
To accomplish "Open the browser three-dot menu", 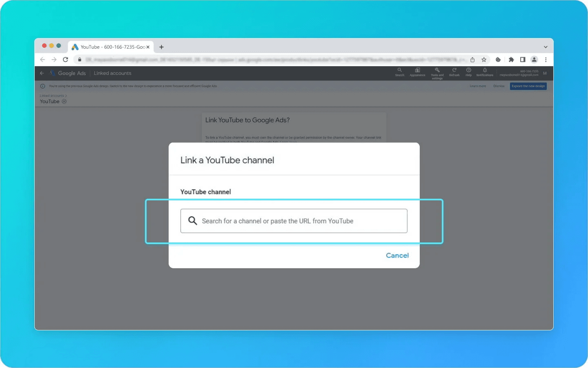I will pyautogui.click(x=546, y=60).
